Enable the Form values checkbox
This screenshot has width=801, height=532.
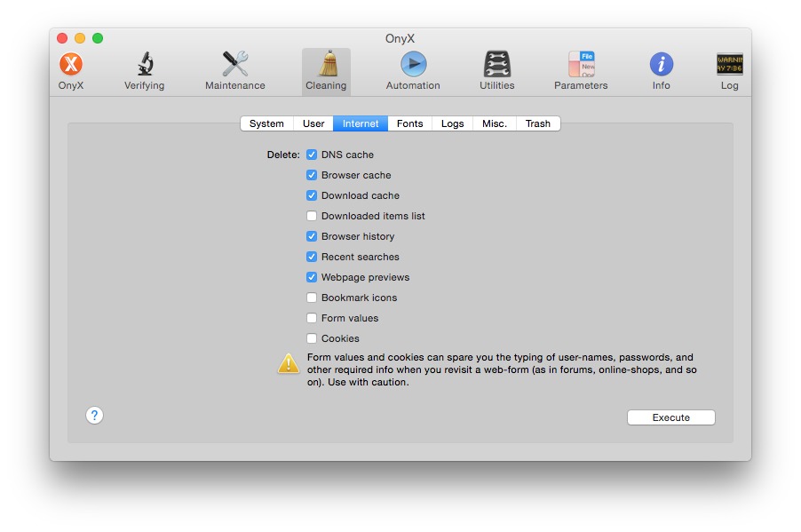[312, 318]
